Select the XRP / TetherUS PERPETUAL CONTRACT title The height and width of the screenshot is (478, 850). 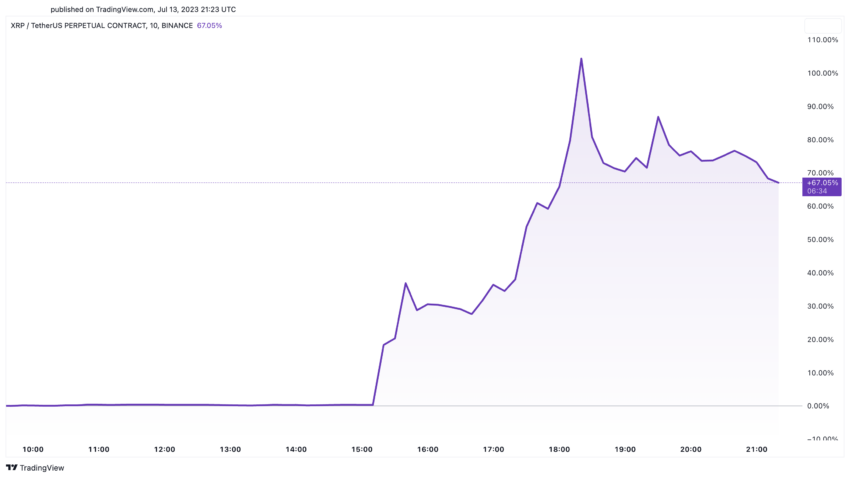click(x=101, y=25)
